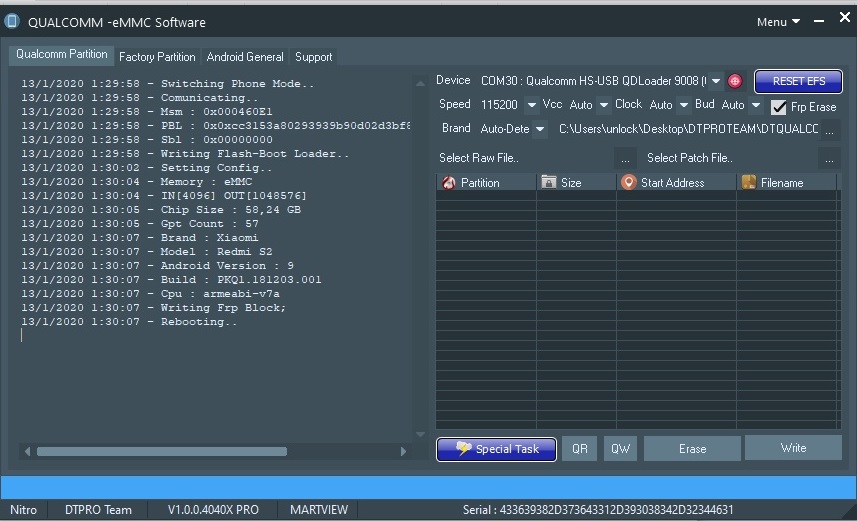Close the QUALCOMM eMMC Software window
Screen dimensions: 857x521
(x=845, y=17)
